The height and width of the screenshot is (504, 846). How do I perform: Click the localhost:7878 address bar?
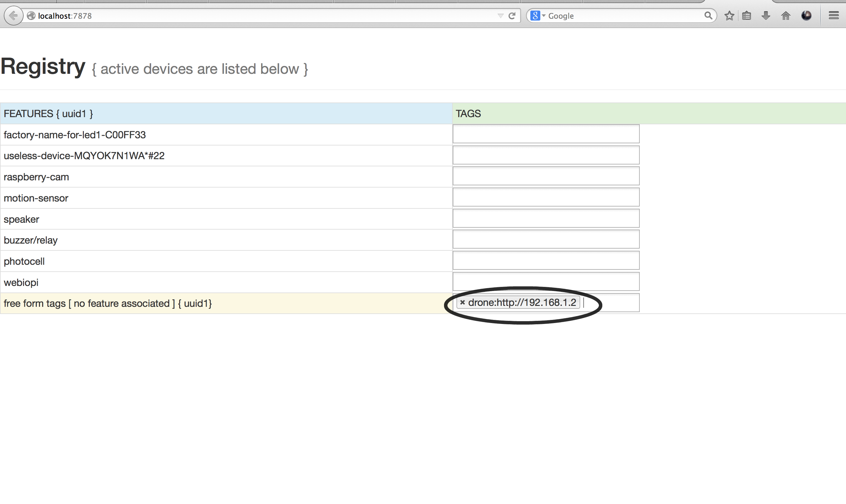[x=238, y=16]
